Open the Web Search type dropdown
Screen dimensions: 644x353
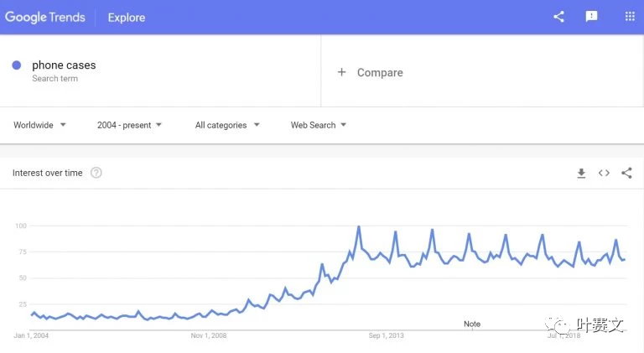319,125
